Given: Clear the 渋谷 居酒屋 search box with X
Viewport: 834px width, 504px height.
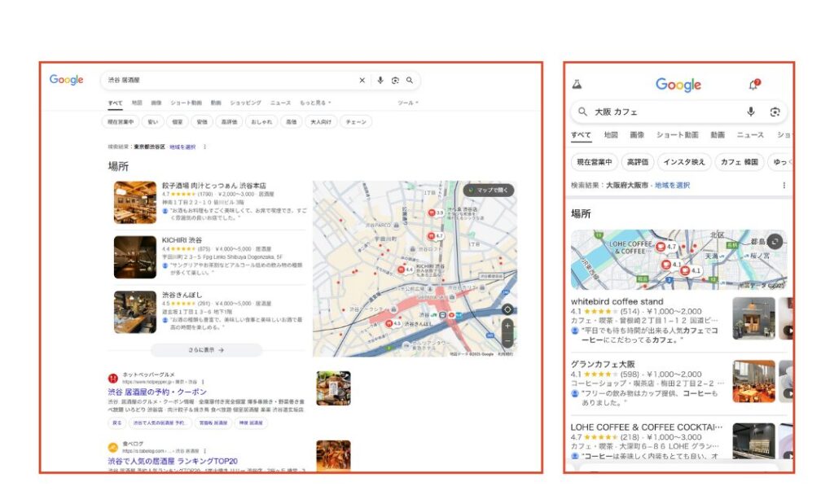Looking at the screenshot, I should (x=362, y=81).
